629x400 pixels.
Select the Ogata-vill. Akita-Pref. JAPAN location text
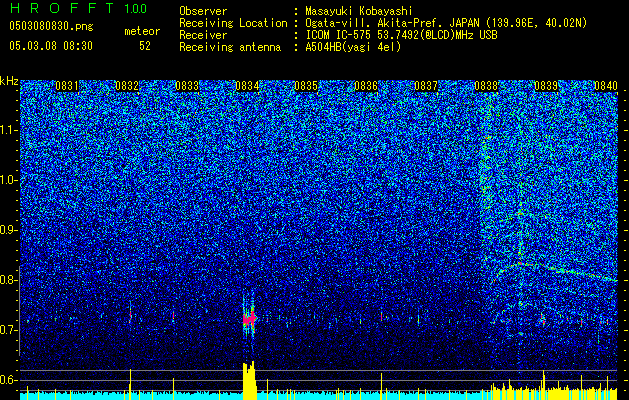tap(446, 23)
